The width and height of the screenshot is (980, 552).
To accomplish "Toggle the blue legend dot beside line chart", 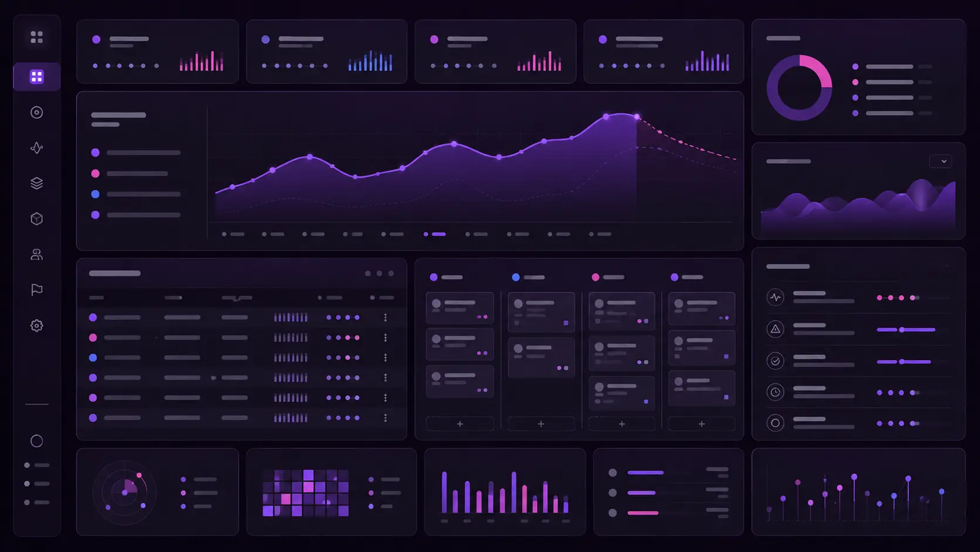I will [x=95, y=194].
